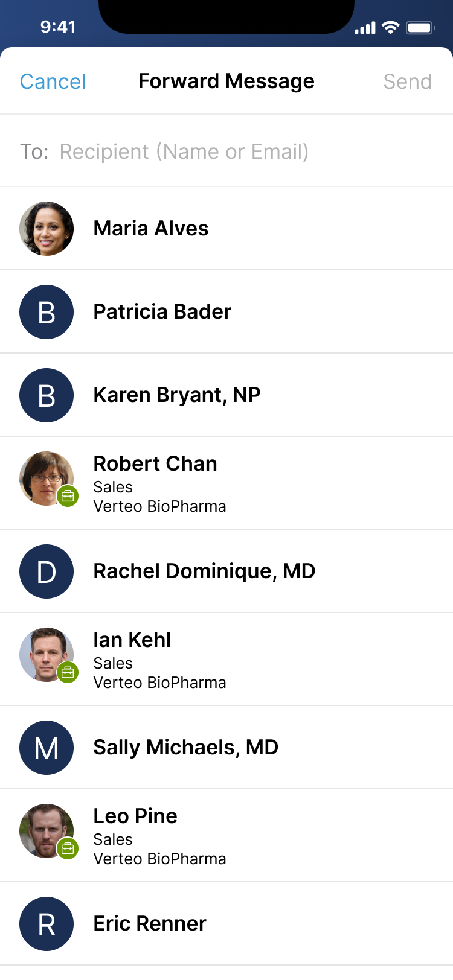The height and width of the screenshot is (980, 453).
Task: Cancel forwarding the message
Action: 53,81
